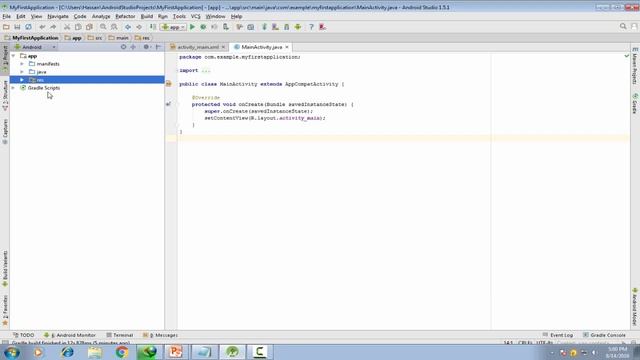The width and height of the screenshot is (640, 360).
Task: Switch to the activity_main.xml tab
Action: coord(198,47)
